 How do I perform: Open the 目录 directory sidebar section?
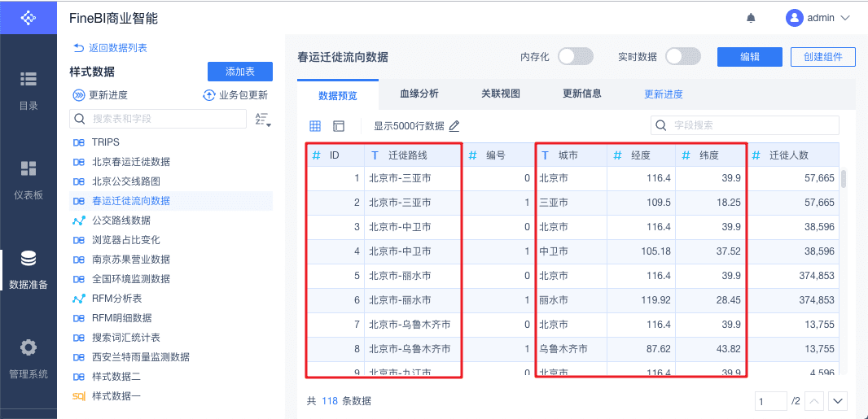[28, 89]
